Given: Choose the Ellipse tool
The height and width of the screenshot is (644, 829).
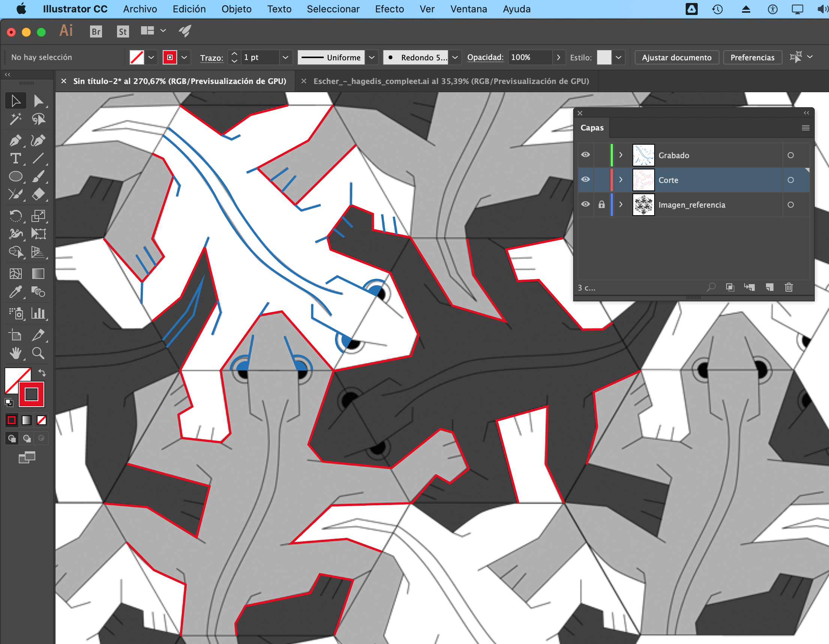Looking at the screenshot, I should [x=15, y=176].
